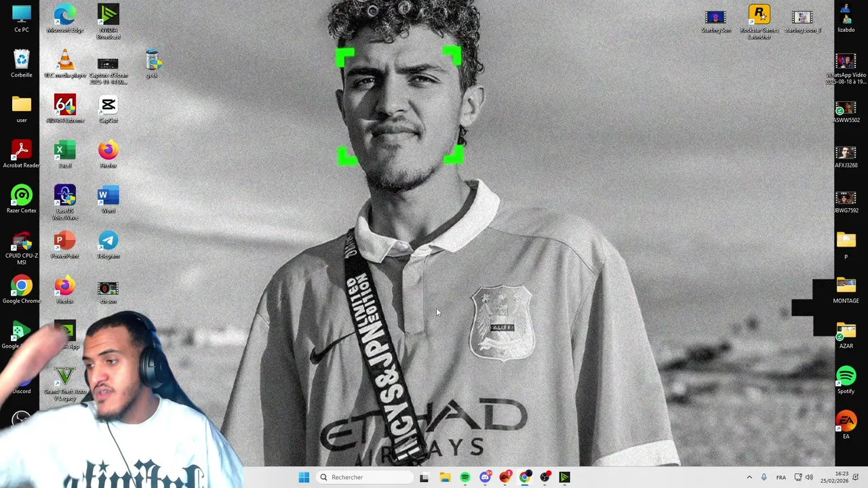Launch Google Chrome desktop shortcut
The width and height of the screenshot is (868, 488).
point(22,290)
